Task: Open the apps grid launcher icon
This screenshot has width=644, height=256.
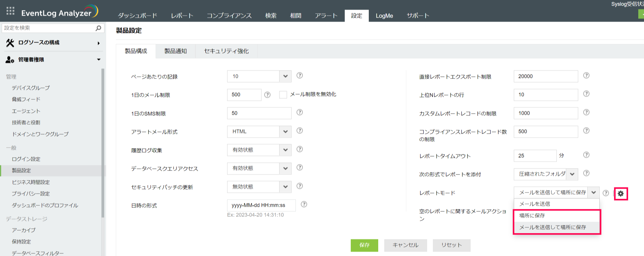Action: [x=10, y=11]
